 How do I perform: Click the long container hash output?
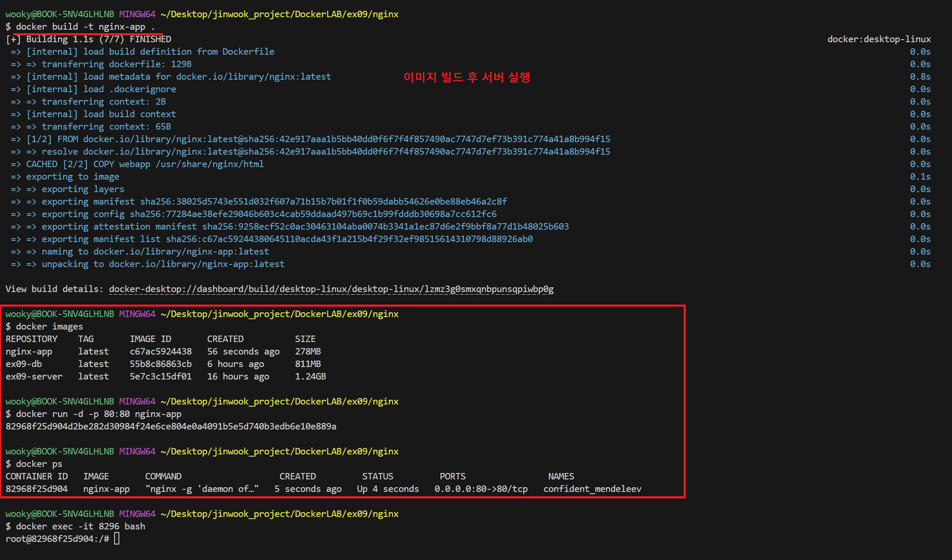(x=171, y=426)
